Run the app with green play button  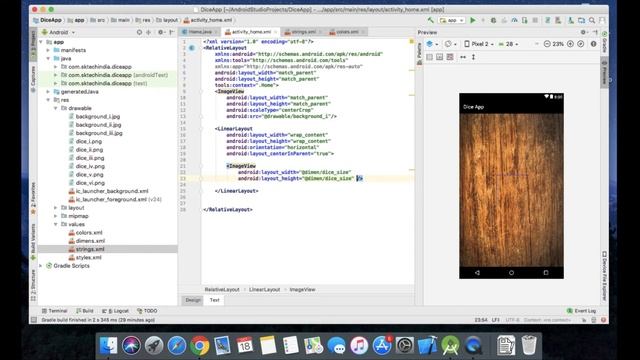pyautogui.click(x=473, y=20)
